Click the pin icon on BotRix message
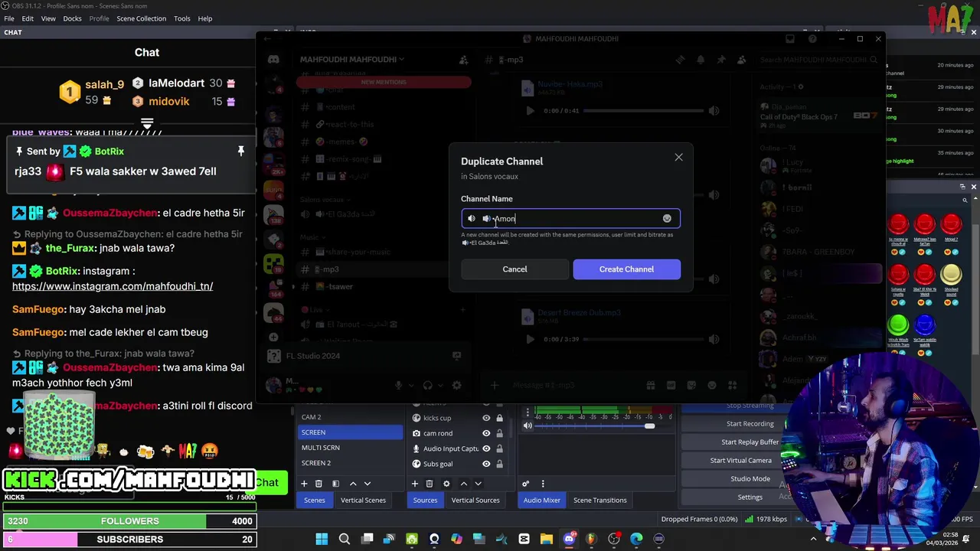Image resolution: width=980 pixels, height=551 pixels. 240,152
